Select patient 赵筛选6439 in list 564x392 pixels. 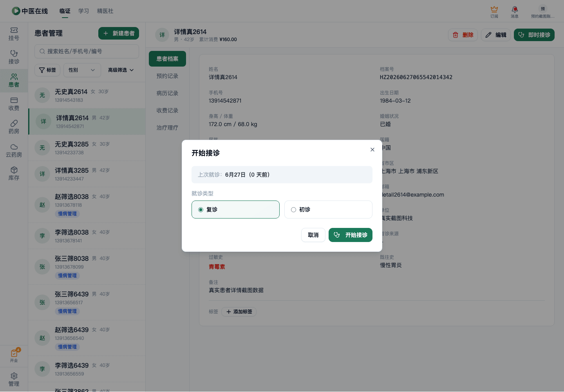click(87, 338)
